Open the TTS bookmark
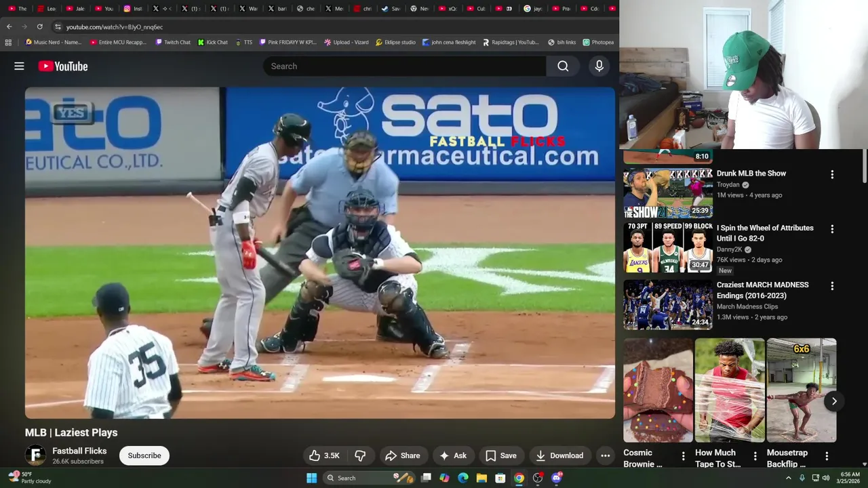This screenshot has height=488, width=868. [243, 42]
